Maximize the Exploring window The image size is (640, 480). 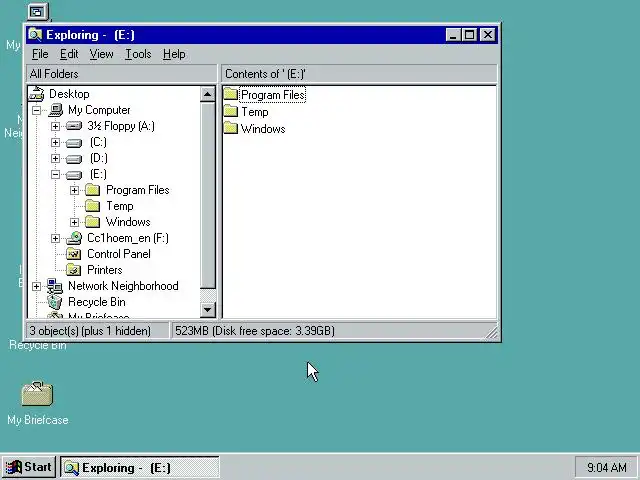click(469, 35)
